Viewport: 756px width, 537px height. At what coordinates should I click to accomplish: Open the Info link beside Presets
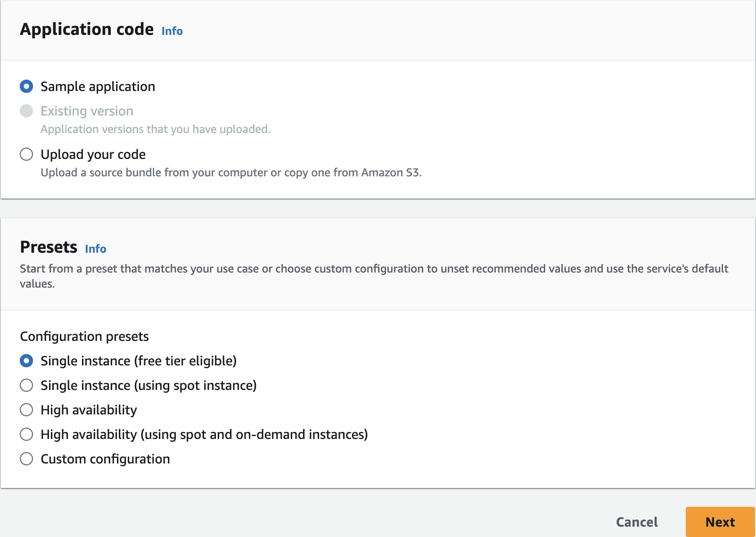(x=96, y=249)
